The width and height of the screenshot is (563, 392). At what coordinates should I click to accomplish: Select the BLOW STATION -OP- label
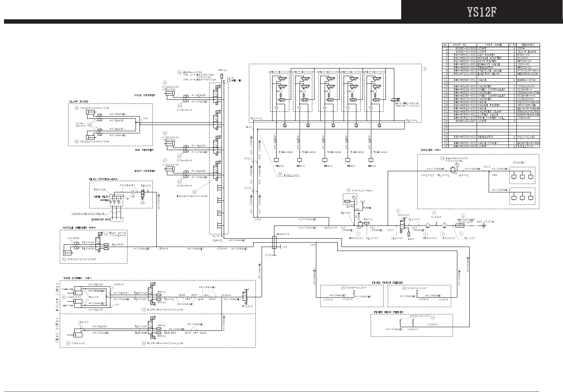(x=103, y=179)
